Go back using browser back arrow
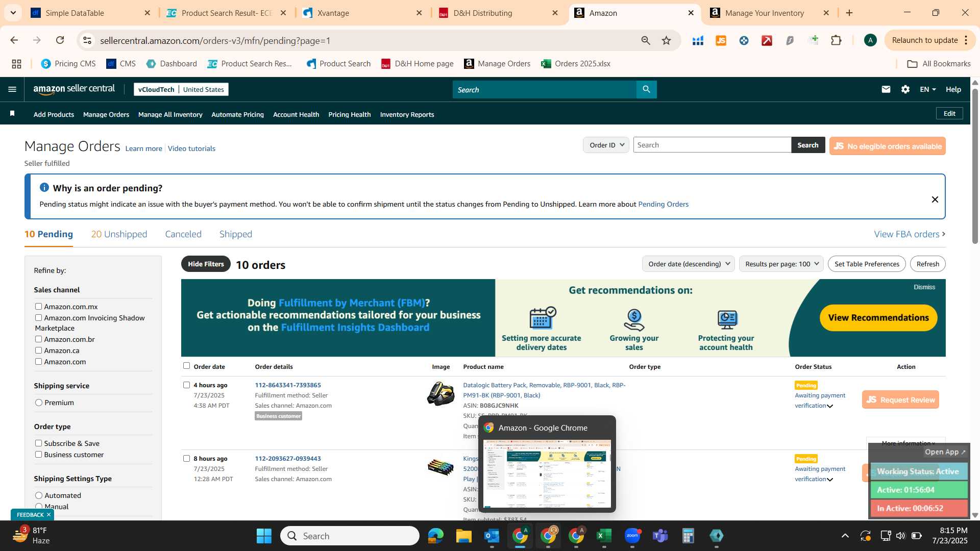Screen dimensions: 980x551 [14, 40]
